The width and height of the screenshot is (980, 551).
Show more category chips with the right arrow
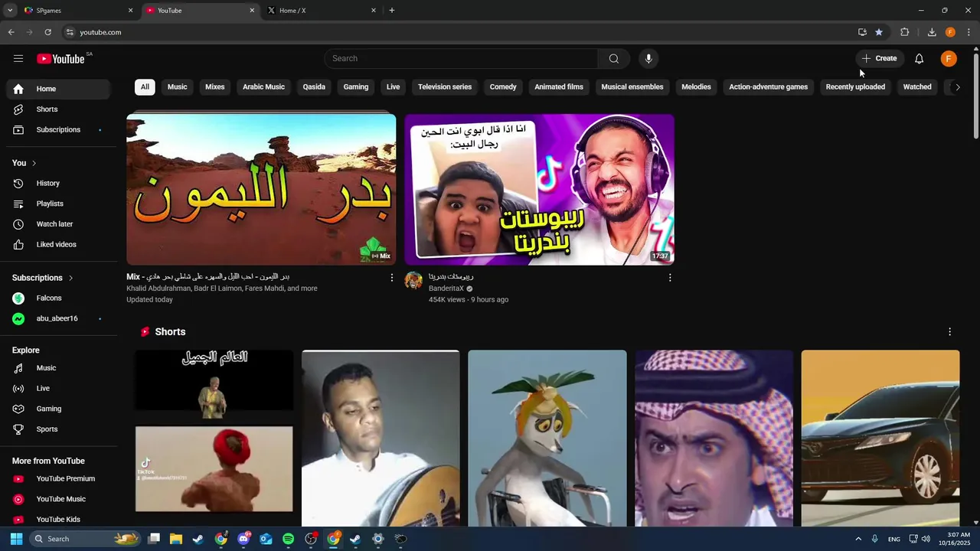click(957, 87)
